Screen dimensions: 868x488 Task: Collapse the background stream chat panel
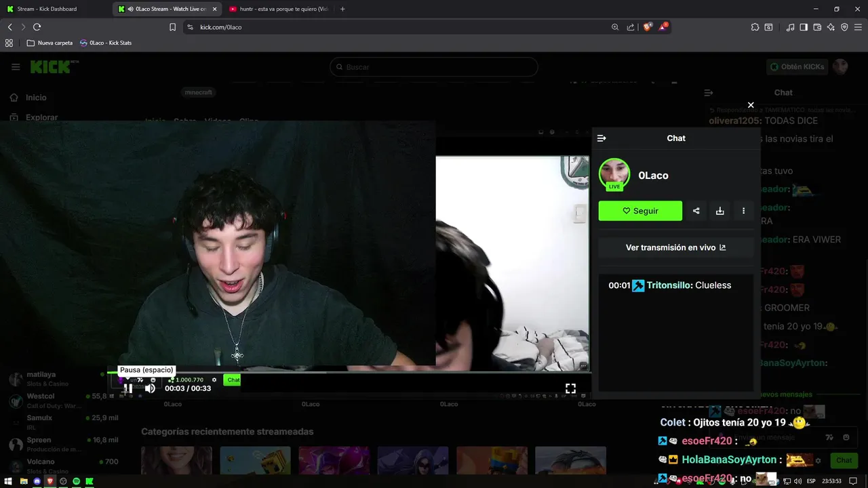click(709, 93)
